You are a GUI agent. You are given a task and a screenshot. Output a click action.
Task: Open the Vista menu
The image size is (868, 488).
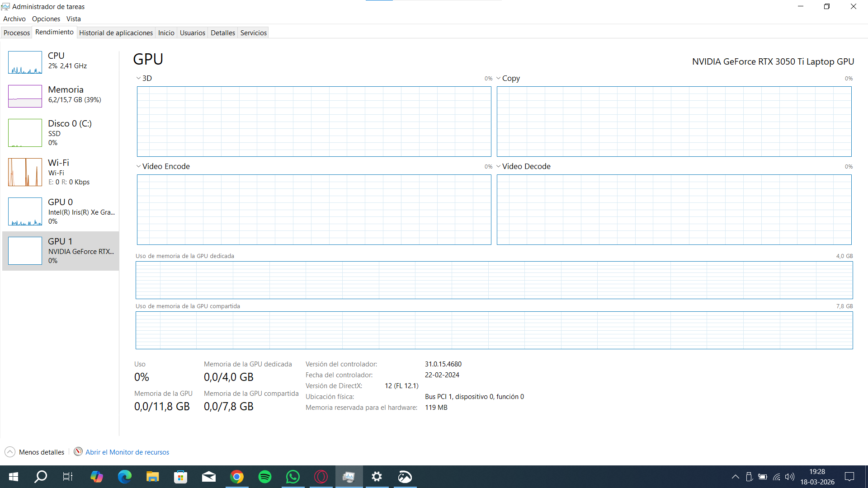point(73,19)
